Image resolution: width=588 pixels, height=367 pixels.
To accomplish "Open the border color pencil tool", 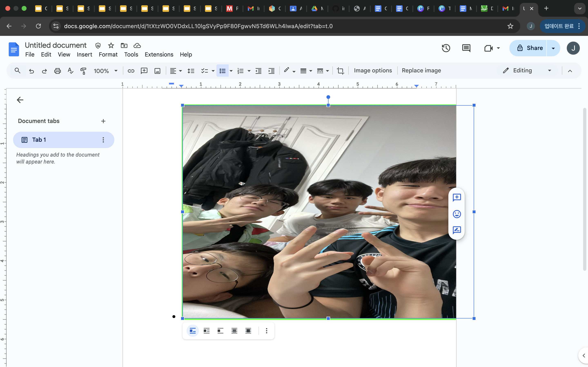I will coord(287,70).
